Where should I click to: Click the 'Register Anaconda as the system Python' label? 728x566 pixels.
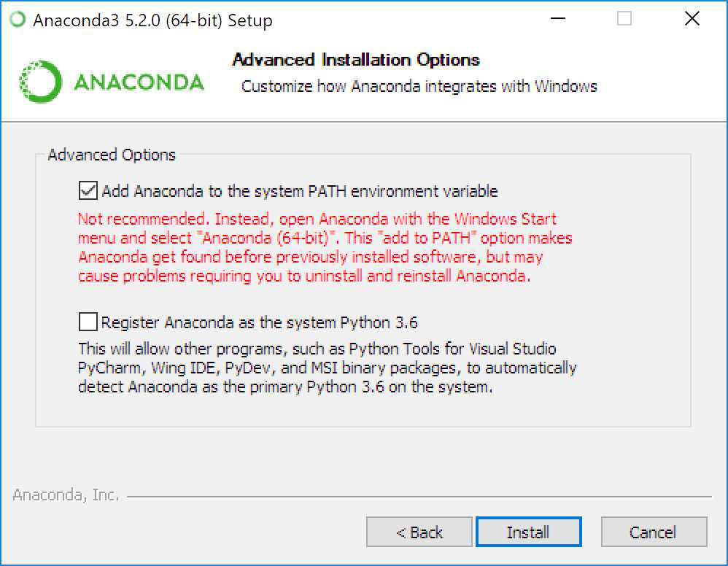click(260, 322)
